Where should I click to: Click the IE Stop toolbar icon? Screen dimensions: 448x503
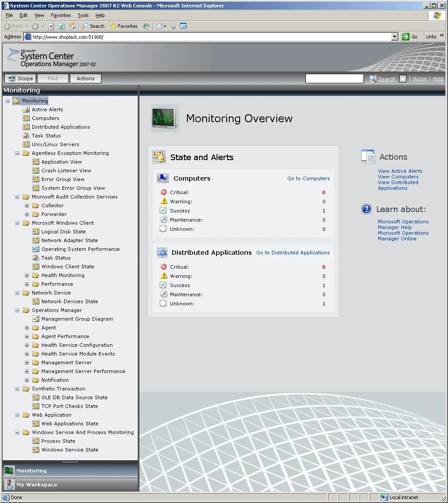tap(51, 26)
